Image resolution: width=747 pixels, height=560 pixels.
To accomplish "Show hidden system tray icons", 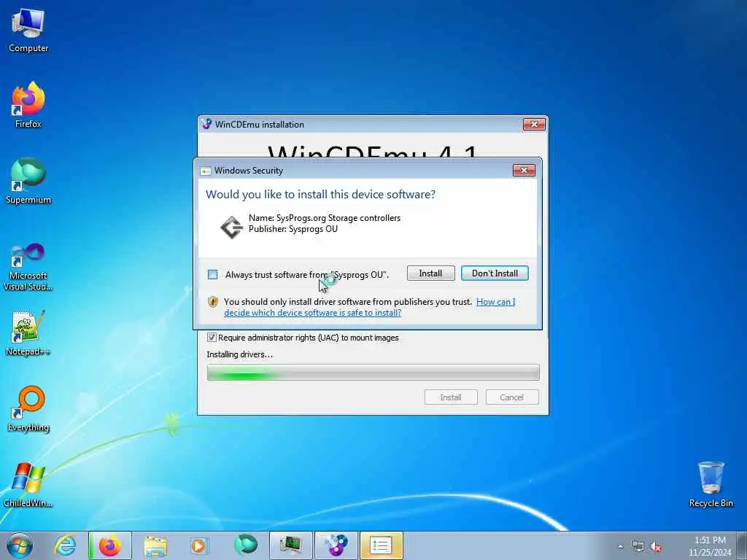I will pos(620,547).
